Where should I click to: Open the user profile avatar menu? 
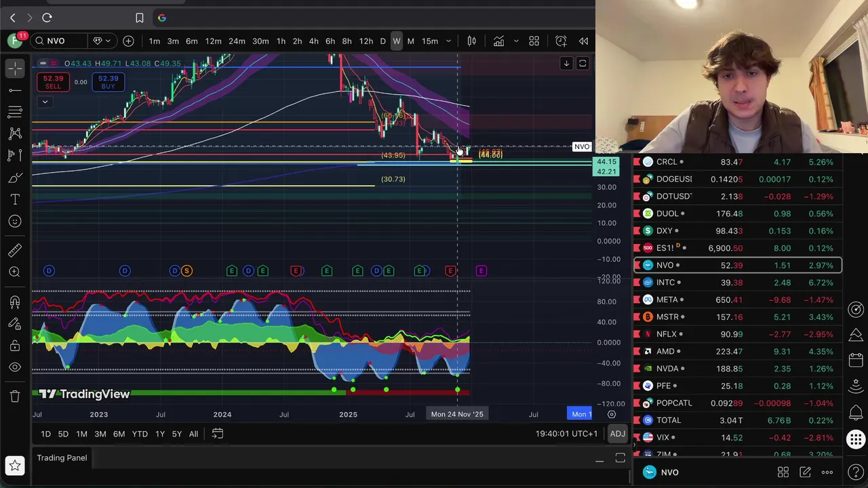click(x=15, y=41)
